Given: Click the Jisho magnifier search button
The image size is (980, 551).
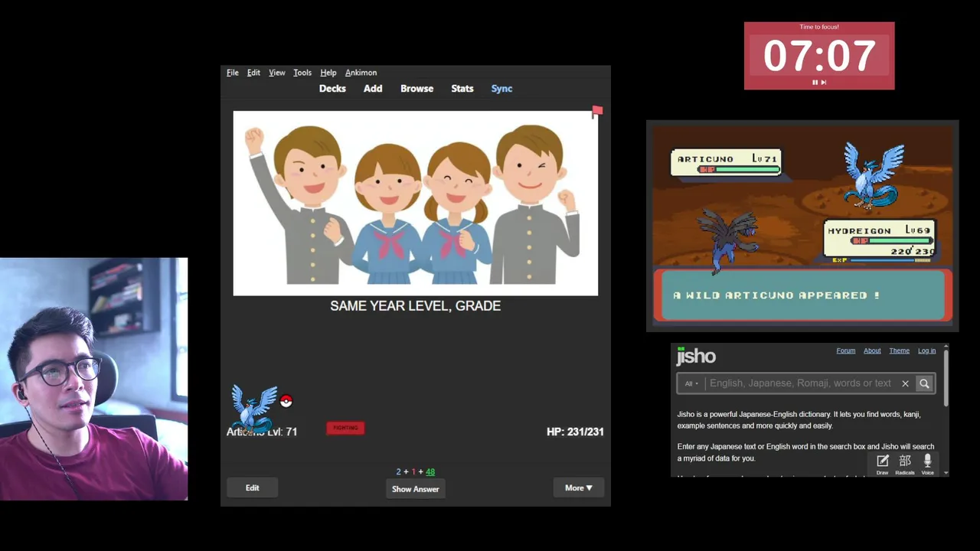Looking at the screenshot, I should pos(924,383).
